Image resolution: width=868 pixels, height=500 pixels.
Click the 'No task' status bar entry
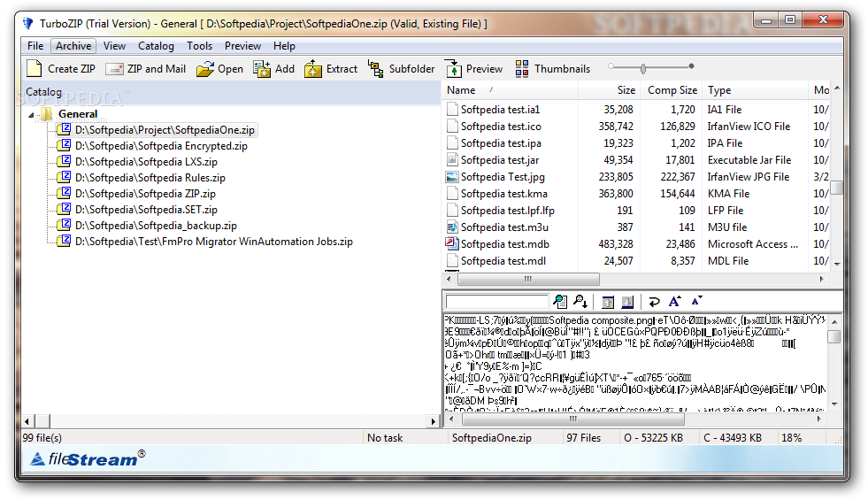coord(385,438)
